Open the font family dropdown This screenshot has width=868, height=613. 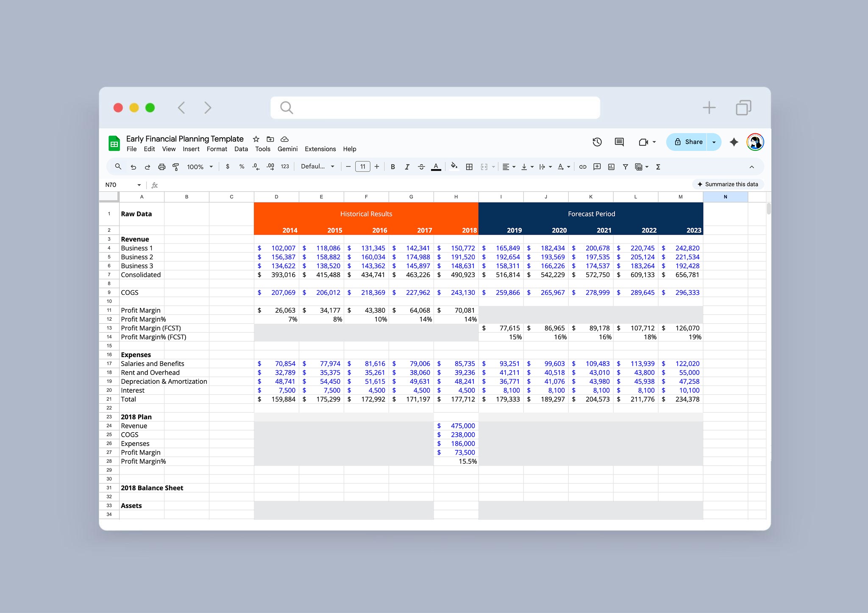point(317,166)
